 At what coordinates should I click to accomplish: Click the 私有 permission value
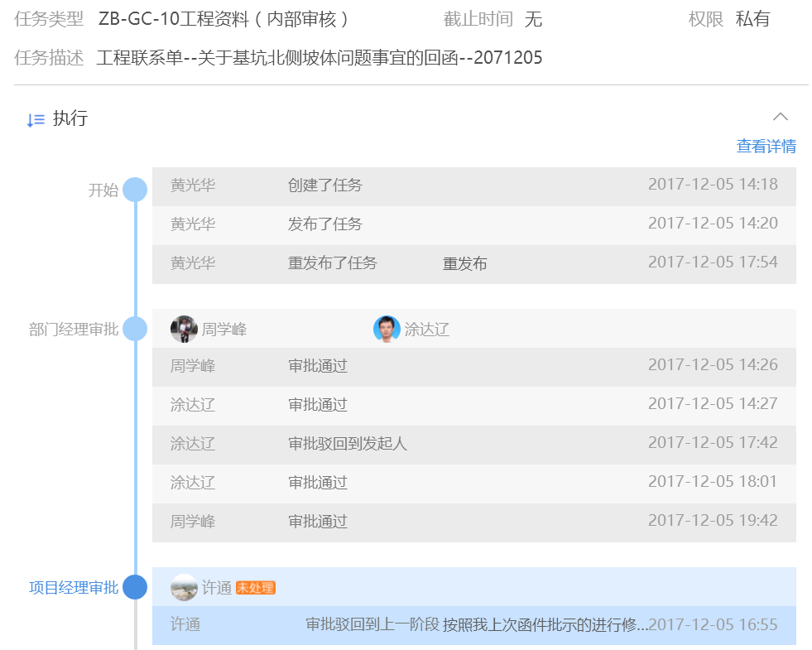[751, 18]
